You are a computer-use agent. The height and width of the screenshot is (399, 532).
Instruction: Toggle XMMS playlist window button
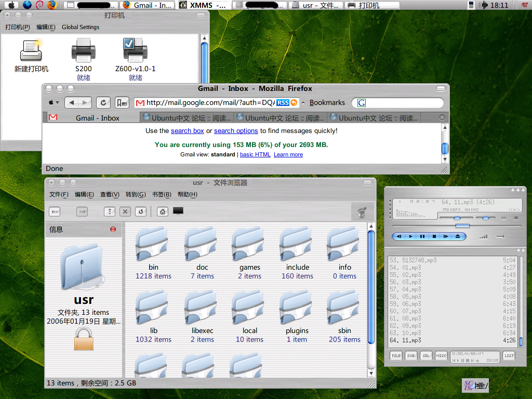[516, 218]
